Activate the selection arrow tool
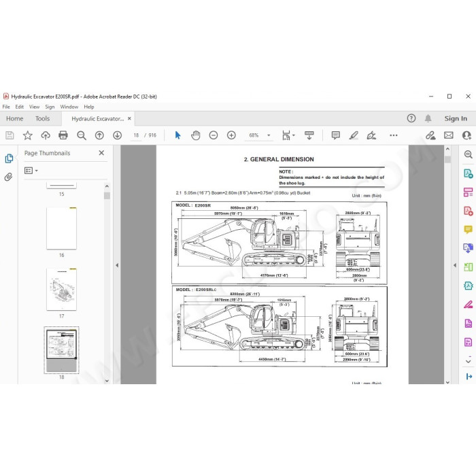The image size is (476, 476). click(177, 135)
